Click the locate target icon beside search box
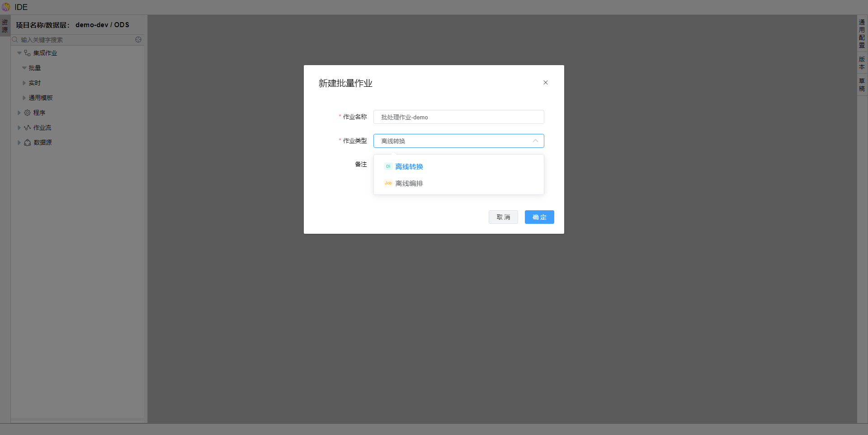The image size is (868, 435). 138,40
